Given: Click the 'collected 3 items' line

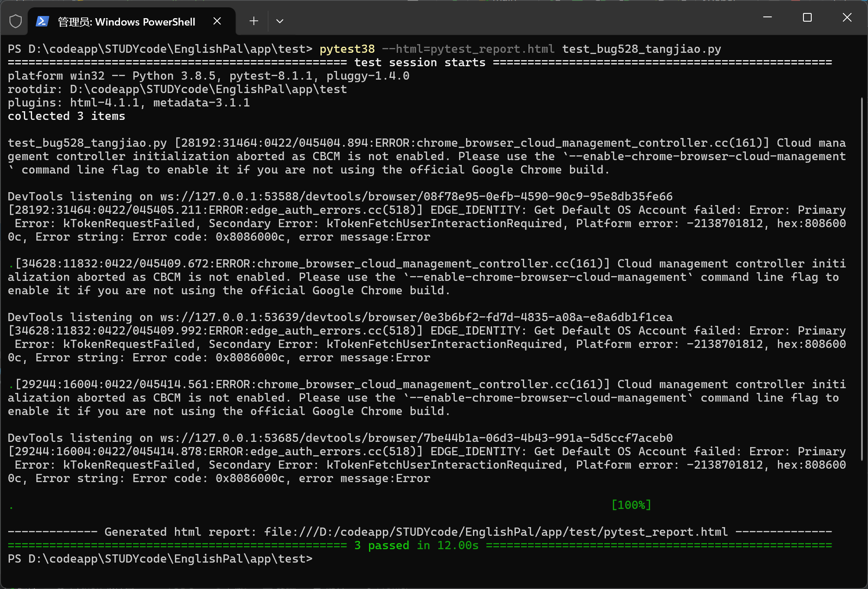Looking at the screenshot, I should 67,116.
